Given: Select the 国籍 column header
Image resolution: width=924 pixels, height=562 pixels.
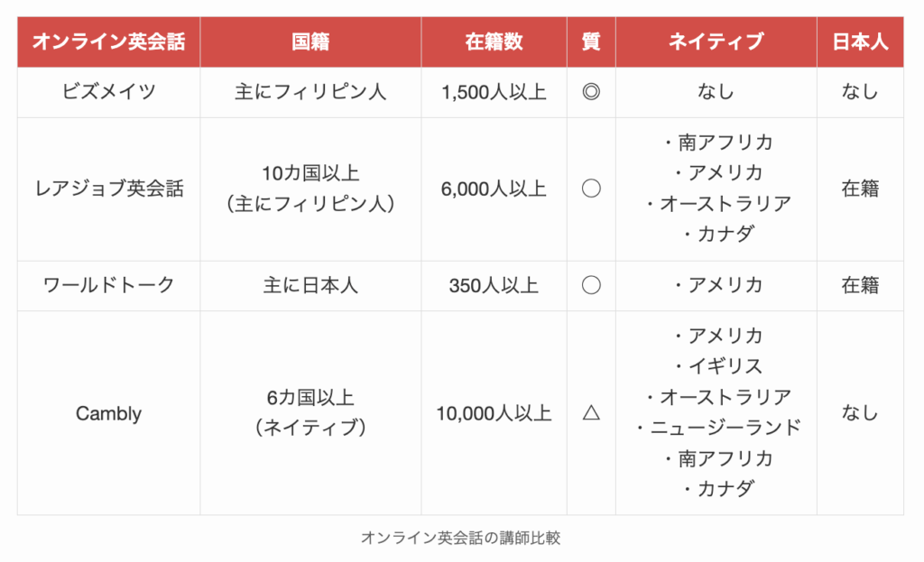Looking at the screenshot, I should tap(310, 41).
